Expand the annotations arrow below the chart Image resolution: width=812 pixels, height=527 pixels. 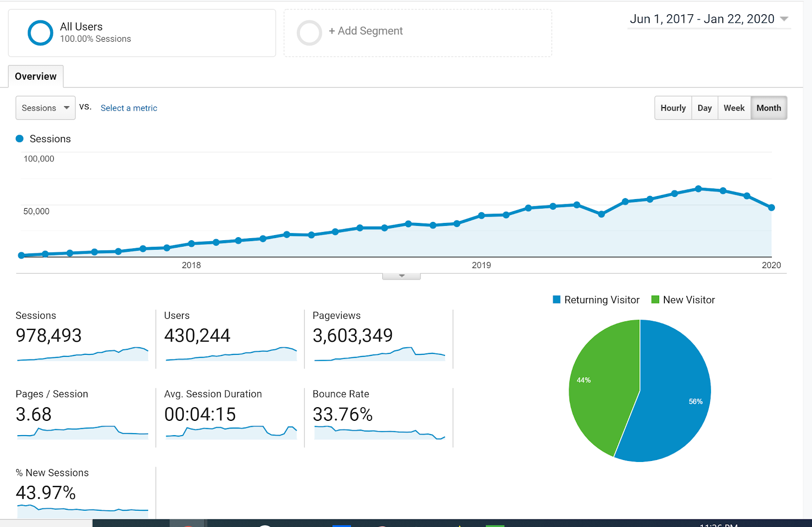tap(401, 275)
